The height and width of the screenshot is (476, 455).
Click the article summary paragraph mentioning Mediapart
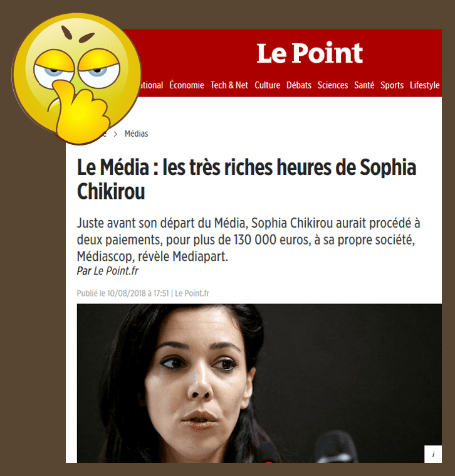pyautogui.click(x=248, y=240)
